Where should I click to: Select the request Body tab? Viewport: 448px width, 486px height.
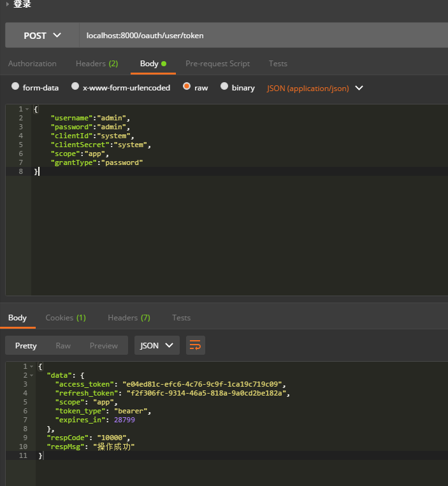[x=153, y=64]
